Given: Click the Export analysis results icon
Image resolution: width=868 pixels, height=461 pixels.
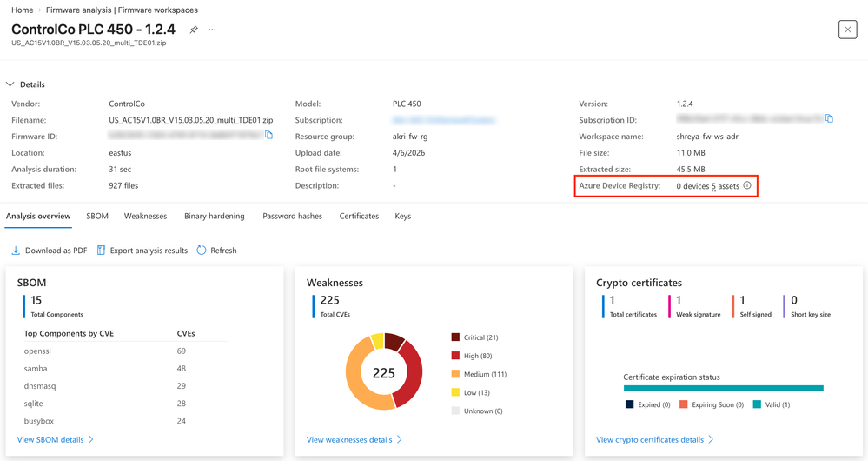Looking at the screenshot, I should pyautogui.click(x=102, y=251).
